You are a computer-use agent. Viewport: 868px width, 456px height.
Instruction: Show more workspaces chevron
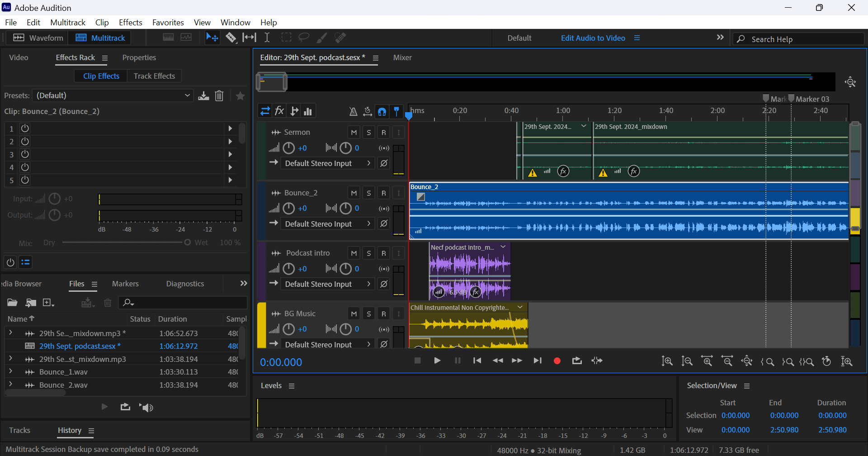click(x=720, y=38)
